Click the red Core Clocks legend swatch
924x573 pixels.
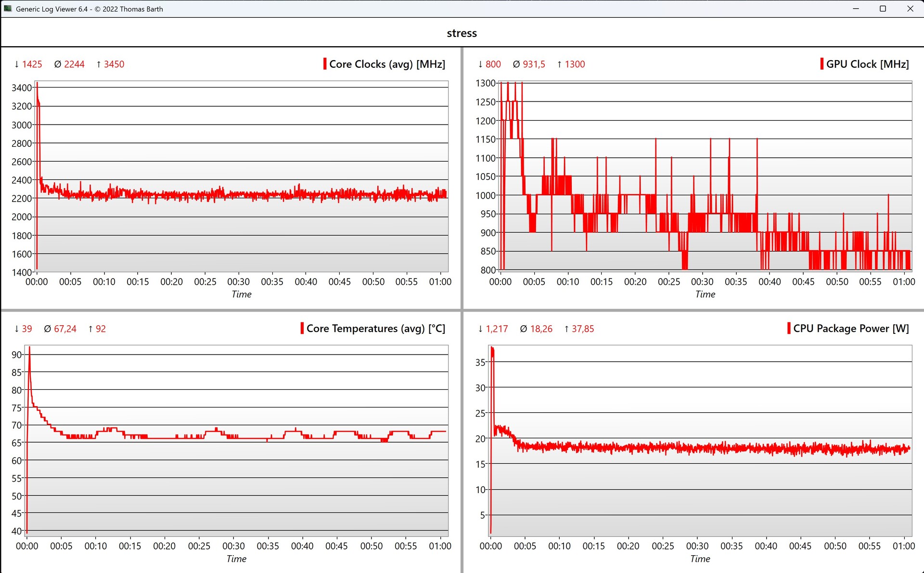[x=325, y=64]
